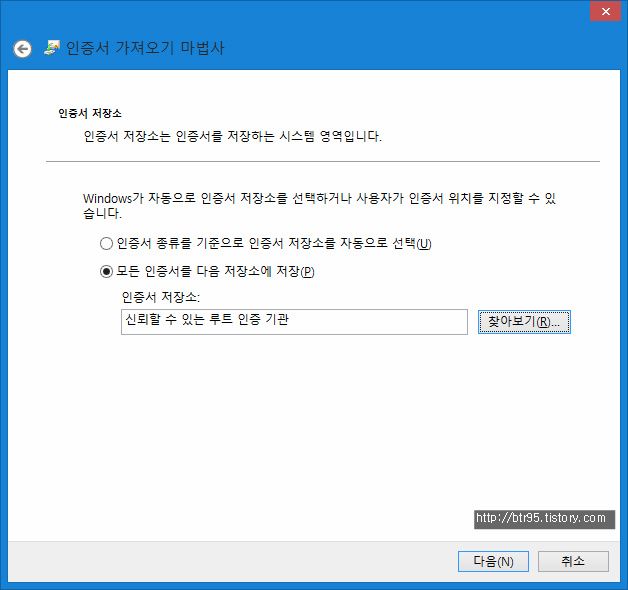Proceed with the 다음(N) button
Screen dimensions: 628x590
click(493, 561)
